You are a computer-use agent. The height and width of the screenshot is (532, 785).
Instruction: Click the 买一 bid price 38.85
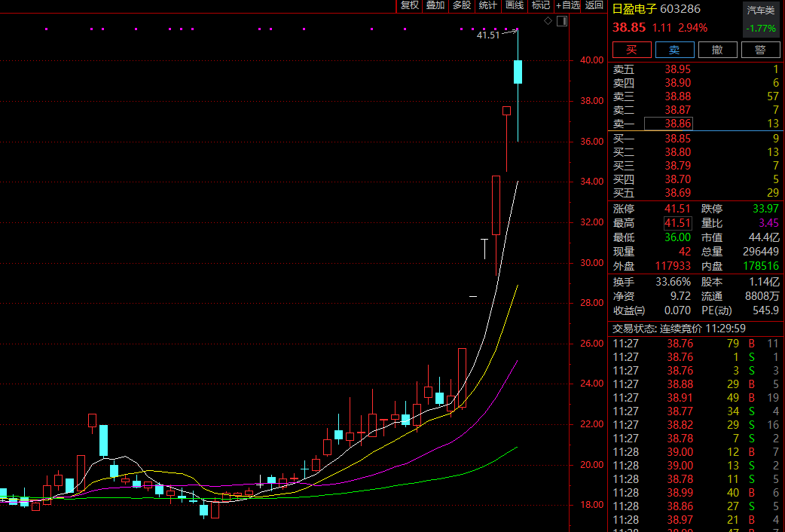click(677, 139)
